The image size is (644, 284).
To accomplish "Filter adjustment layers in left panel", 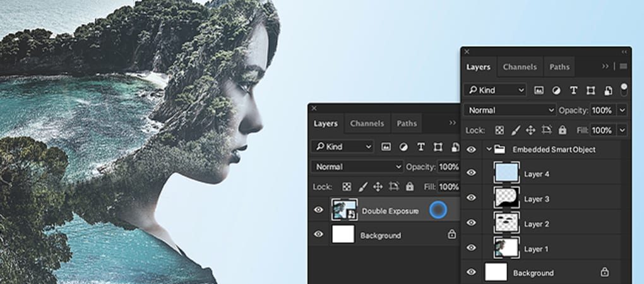I will [403, 147].
